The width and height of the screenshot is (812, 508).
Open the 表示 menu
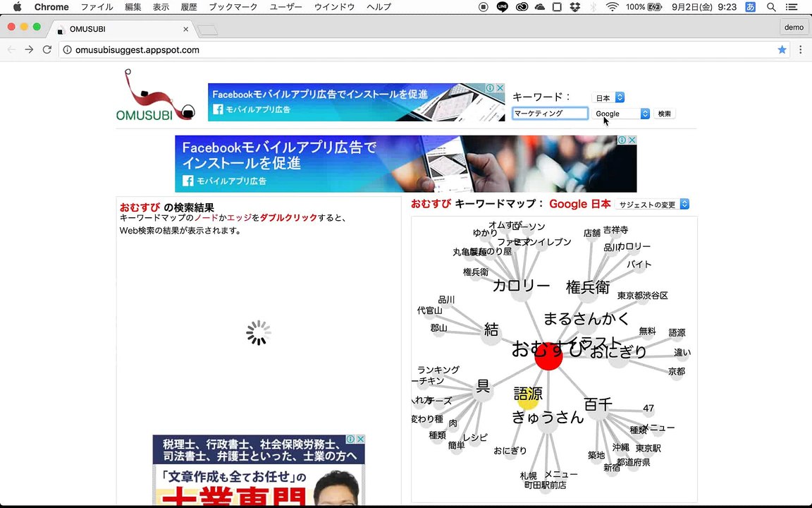click(x=161, y=7)
